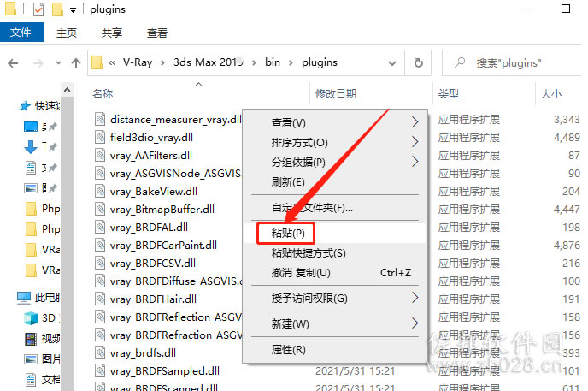Screen dimensions: 588x391
Task: Choose 属性(R) in context menu
Action: (335, 349)
